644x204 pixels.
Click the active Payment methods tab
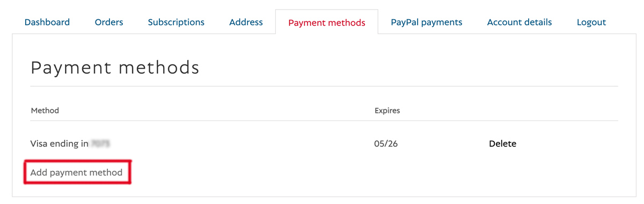pyautogui.click(x=327, y=22)
